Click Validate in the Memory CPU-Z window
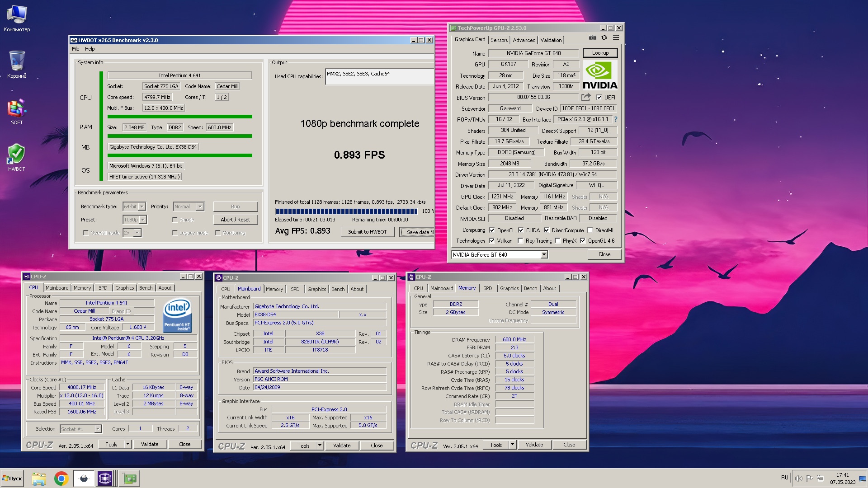Screen dimensions: 868x488 coord(534,445)
